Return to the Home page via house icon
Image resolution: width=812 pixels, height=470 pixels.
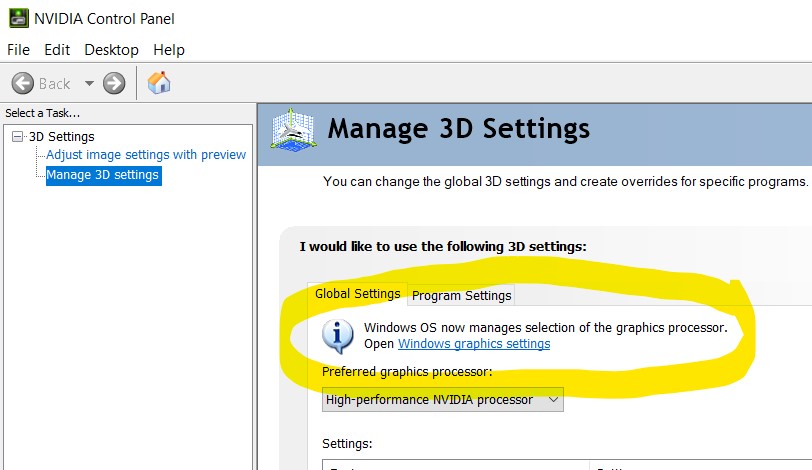[x=158, y=83]
